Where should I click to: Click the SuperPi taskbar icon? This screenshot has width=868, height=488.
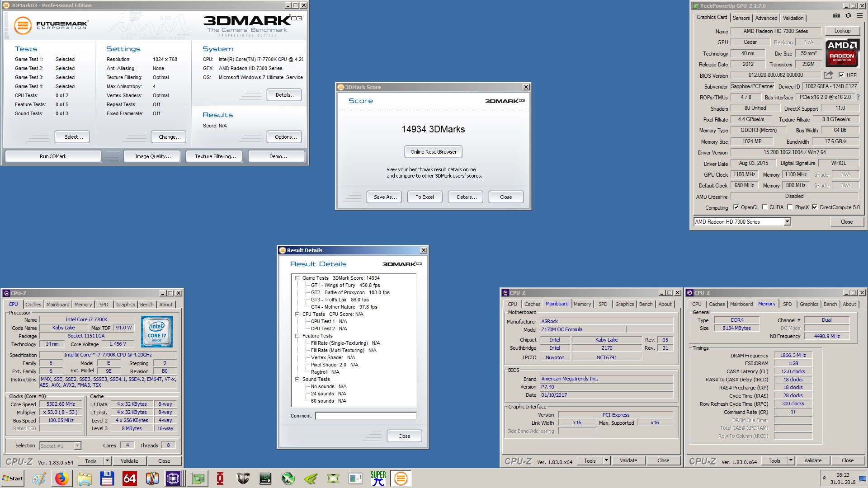tap(378, 479)
